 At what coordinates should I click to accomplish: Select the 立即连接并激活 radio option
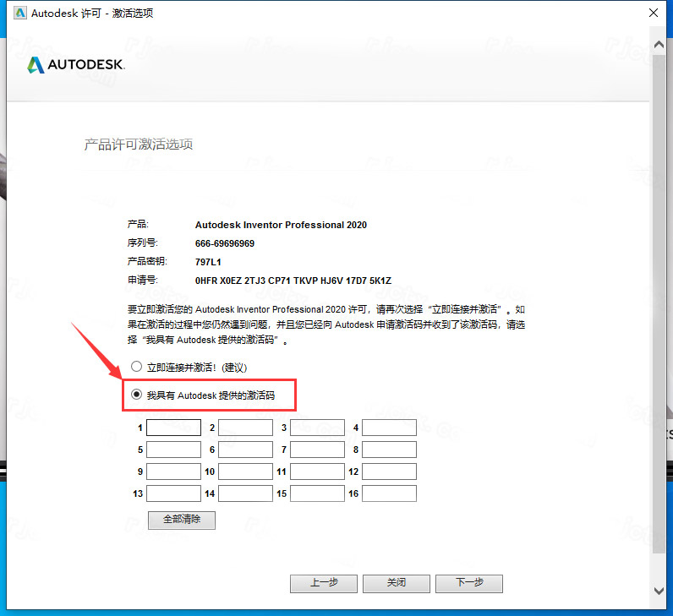(136, 367)
